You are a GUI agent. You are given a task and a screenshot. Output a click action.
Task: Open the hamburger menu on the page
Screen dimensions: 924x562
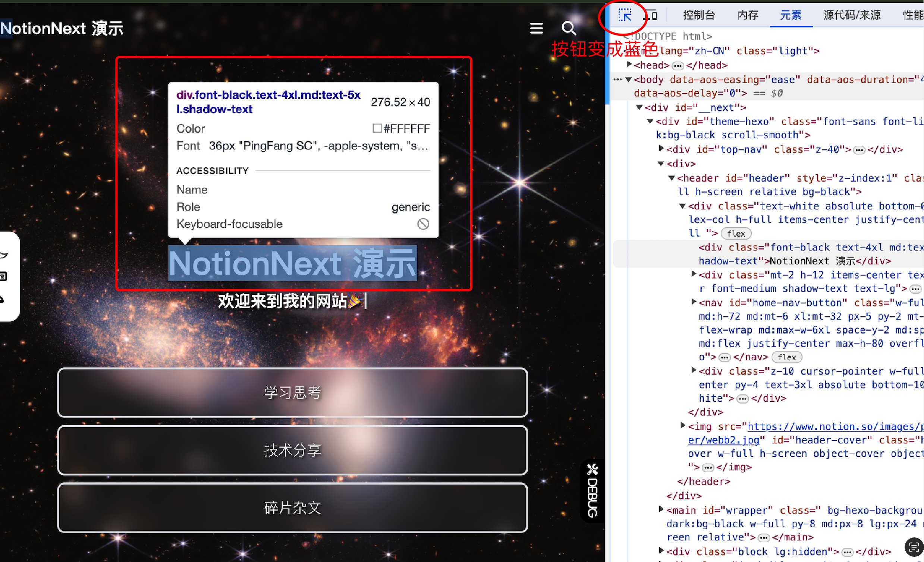point(536,28)
